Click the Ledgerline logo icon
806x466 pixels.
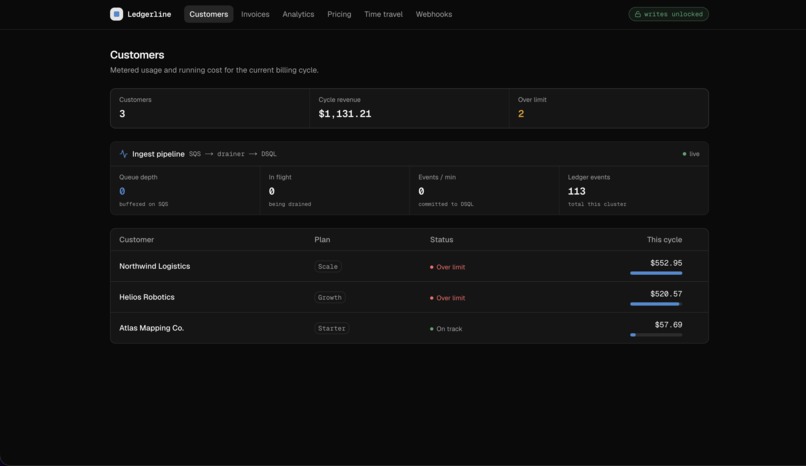click(116, 14)
